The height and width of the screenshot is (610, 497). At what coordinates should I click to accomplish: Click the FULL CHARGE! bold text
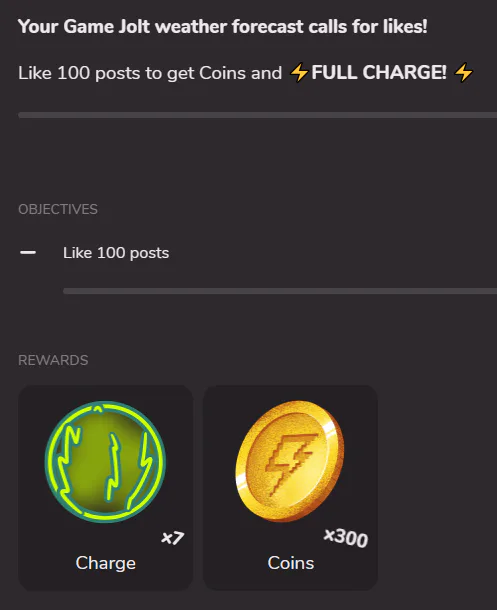379,72
